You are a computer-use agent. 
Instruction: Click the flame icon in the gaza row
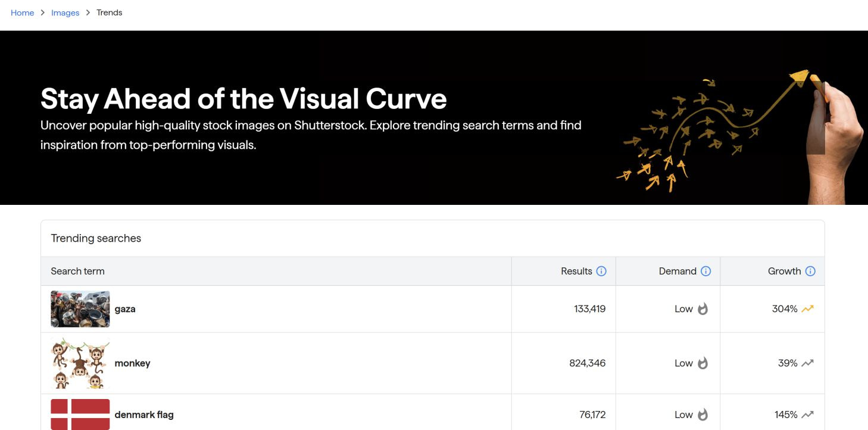tap(703, 309)
